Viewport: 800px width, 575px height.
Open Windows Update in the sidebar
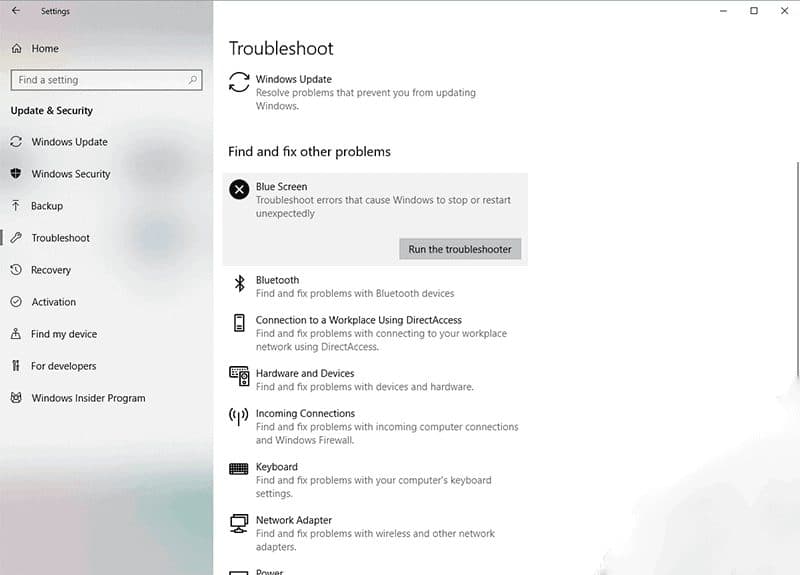pos(69,142)
